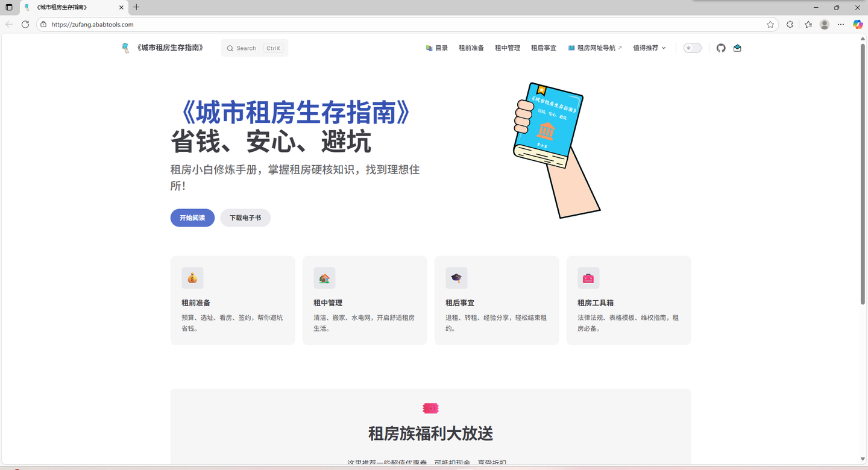Click the 开始阅读 button
Viewport: 868px width, 470px height.
(192, 218)
